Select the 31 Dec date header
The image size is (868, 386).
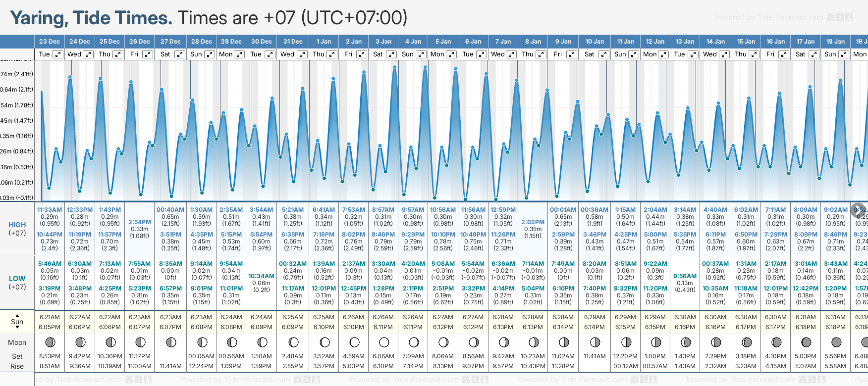coord(293,42)
